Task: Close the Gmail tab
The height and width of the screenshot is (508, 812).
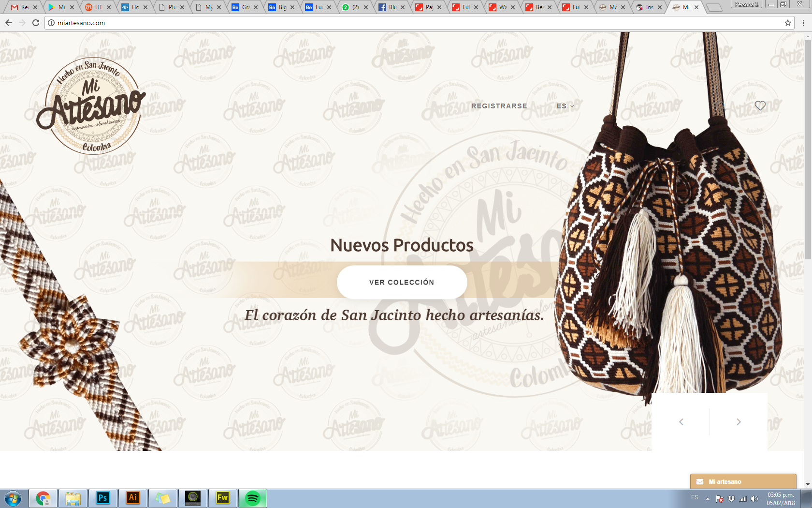Action: 35,7
